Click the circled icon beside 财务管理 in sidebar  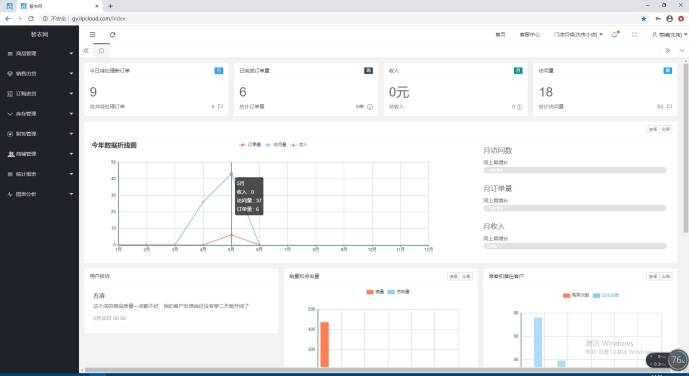[10, 134]
